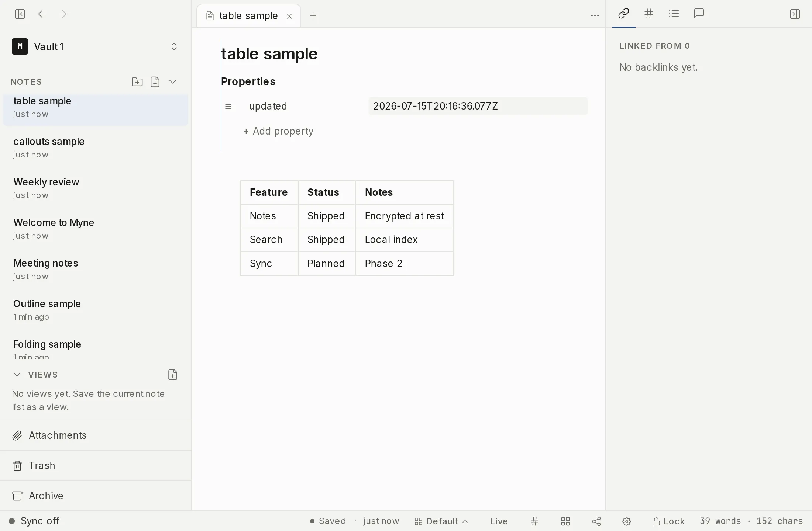Viewport: 812px width, 531px height.
Task: Collapse the Views section
Action: [x=17, y=375]
